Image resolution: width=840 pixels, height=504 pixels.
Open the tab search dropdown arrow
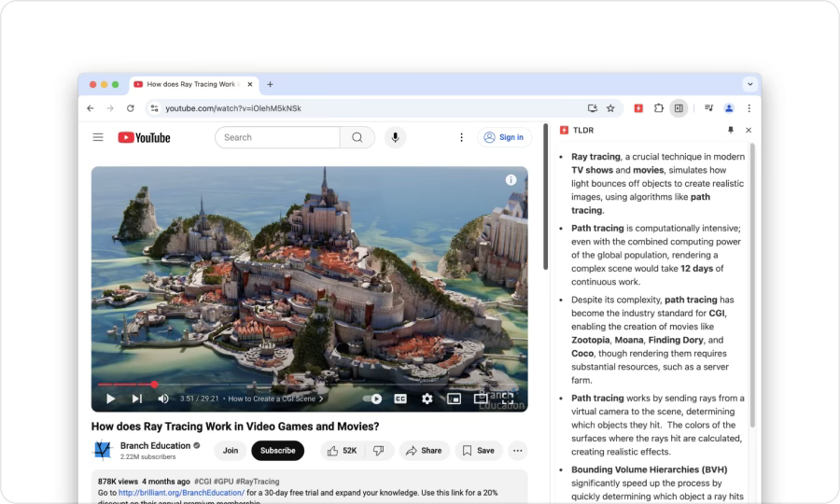click(x=750, y=84)
